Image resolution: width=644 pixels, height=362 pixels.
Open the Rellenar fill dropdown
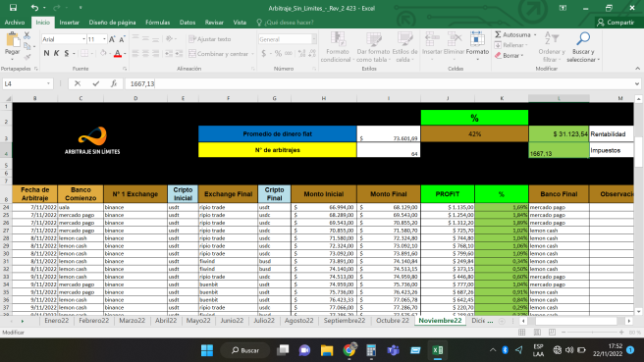tap(511, 45)
